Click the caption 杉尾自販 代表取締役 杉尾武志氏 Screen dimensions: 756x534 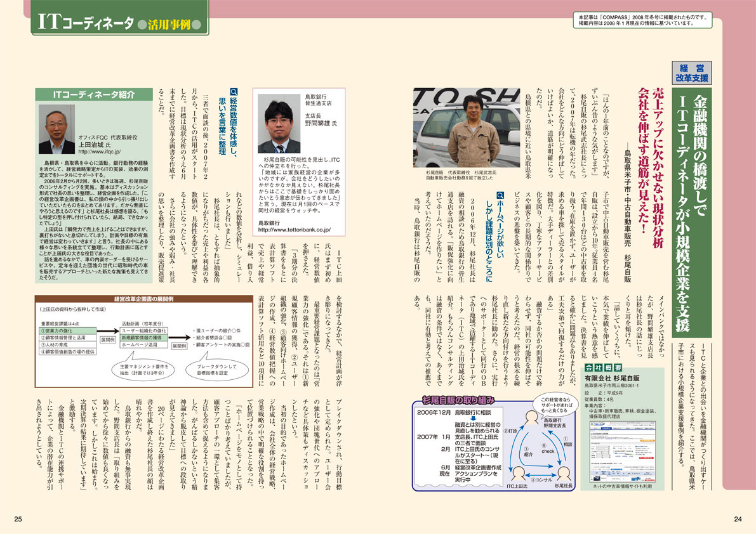(461, 173)
